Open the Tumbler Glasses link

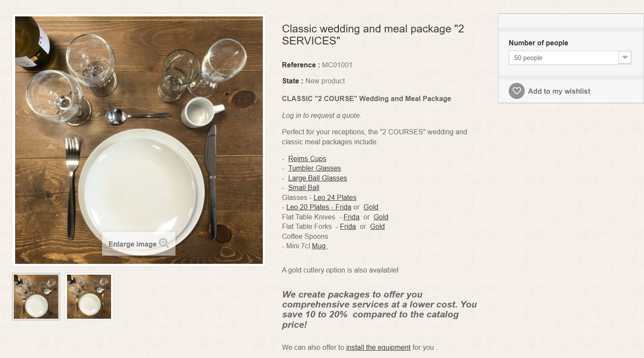(x=314, y=168)
